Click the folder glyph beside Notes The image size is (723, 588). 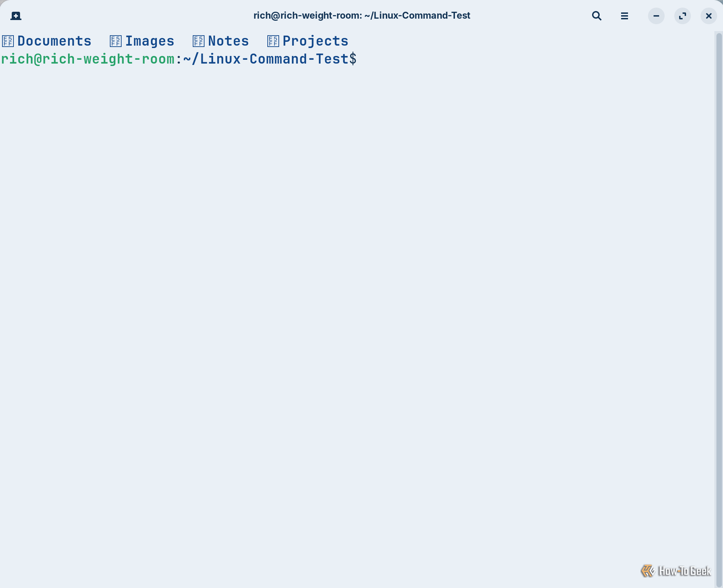(x=199, y=41)
